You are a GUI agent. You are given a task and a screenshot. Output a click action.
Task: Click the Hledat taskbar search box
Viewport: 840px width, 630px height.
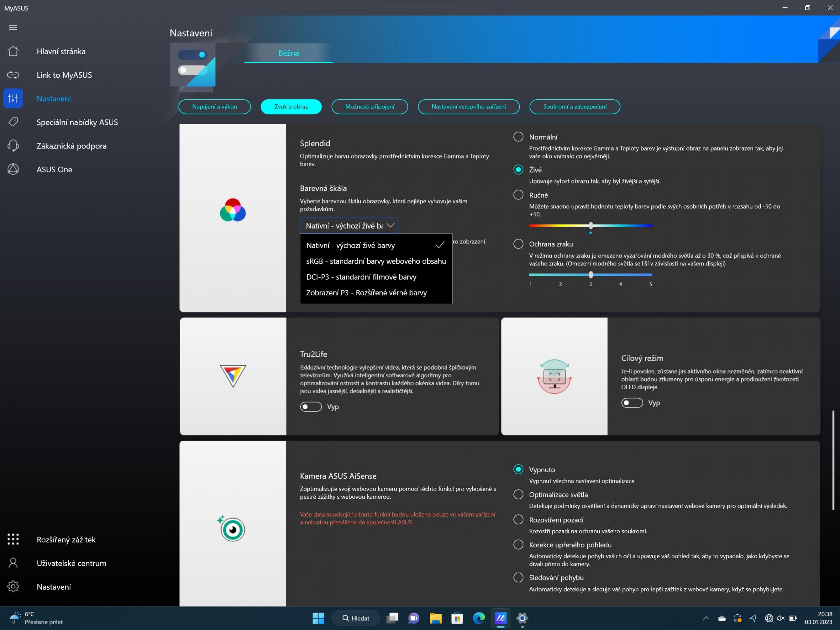pos(356,618)
